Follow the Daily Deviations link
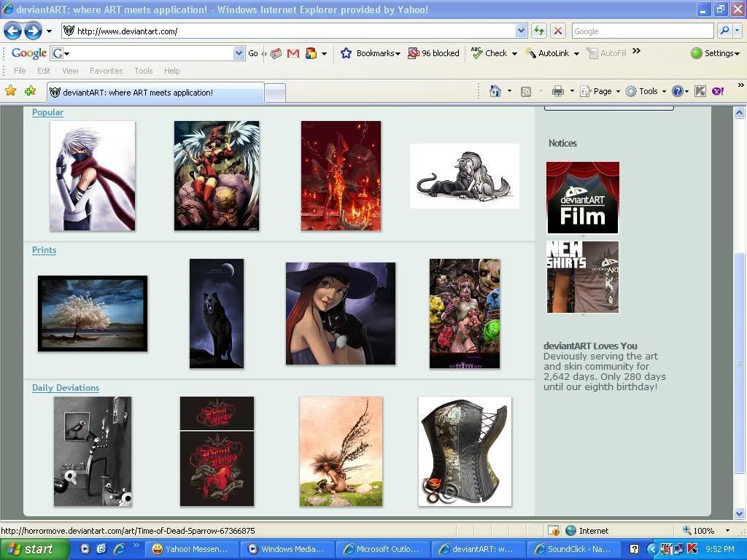The width and height of the screenshot is (747, 560). pos(66,388)
